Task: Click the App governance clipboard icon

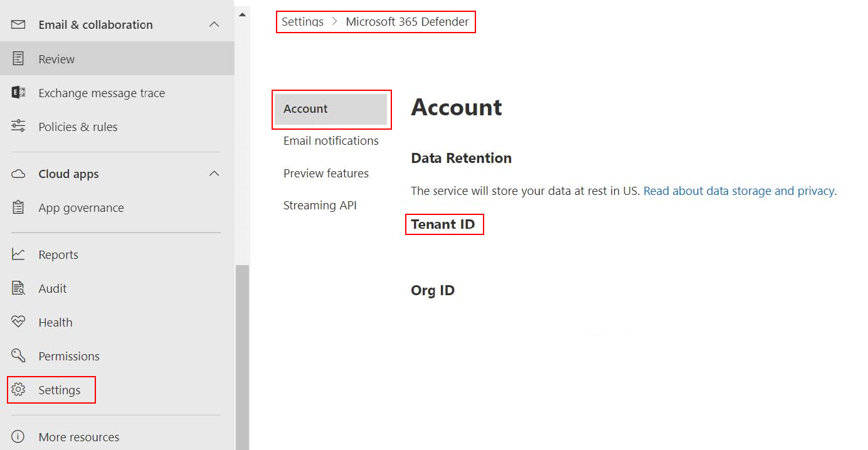Action: (x=18, y=207)
